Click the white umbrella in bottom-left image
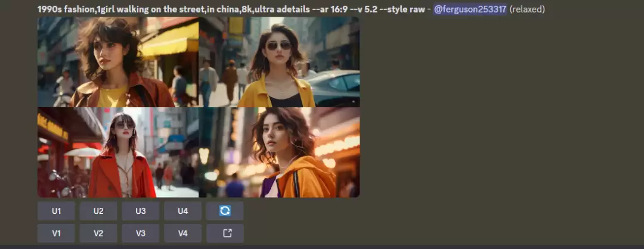The height and width of the screenshot is (249, 644). point(82,152)
